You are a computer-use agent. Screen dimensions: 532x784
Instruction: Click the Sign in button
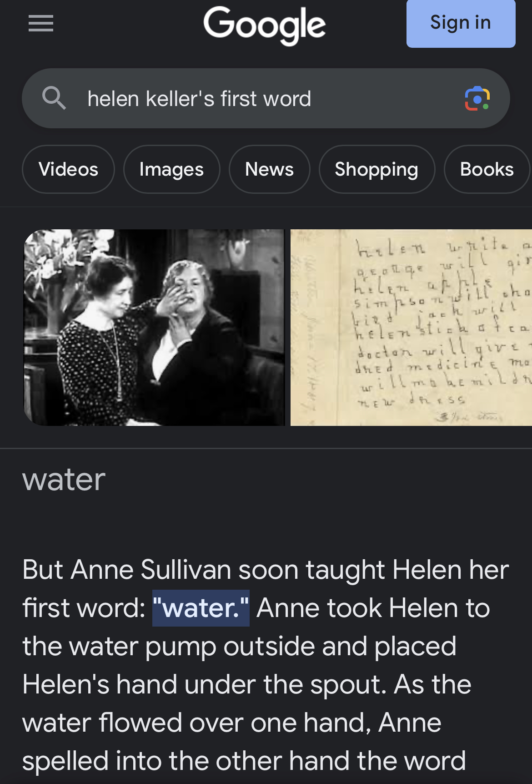(x=461, y=23)
